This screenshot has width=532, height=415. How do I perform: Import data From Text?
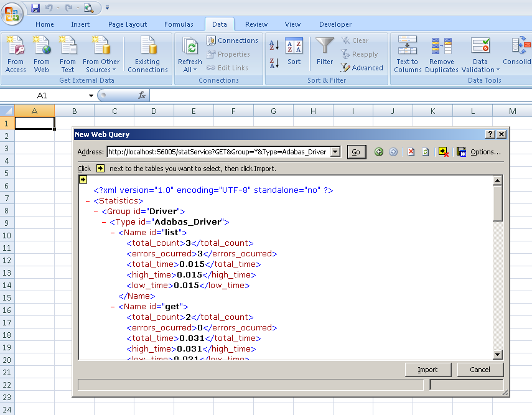pos(68,54)
